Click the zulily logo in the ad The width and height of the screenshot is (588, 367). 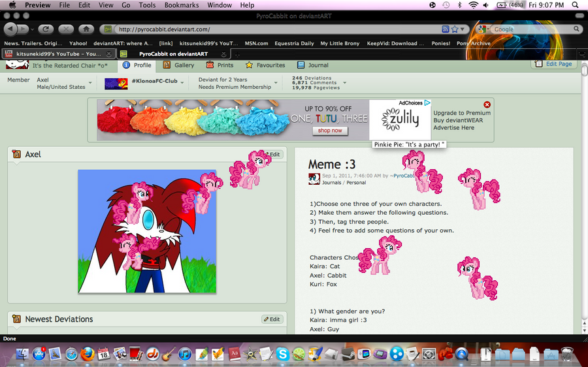[400, 120]
